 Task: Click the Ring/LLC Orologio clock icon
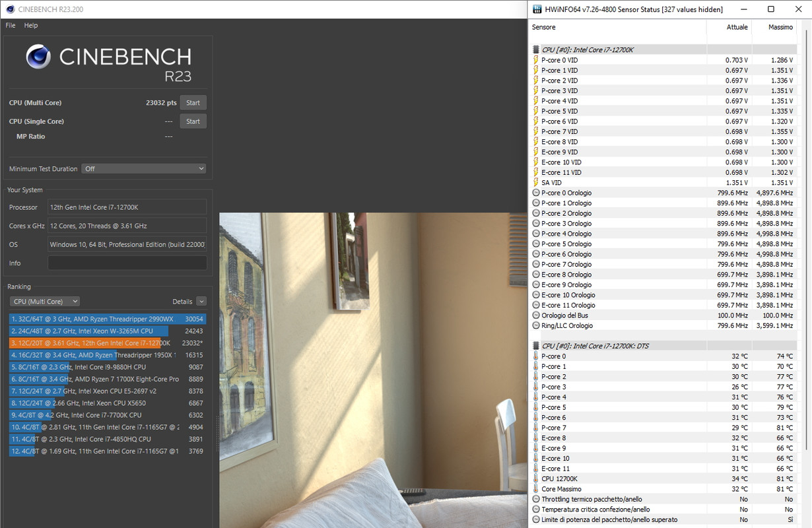point(535,325)
